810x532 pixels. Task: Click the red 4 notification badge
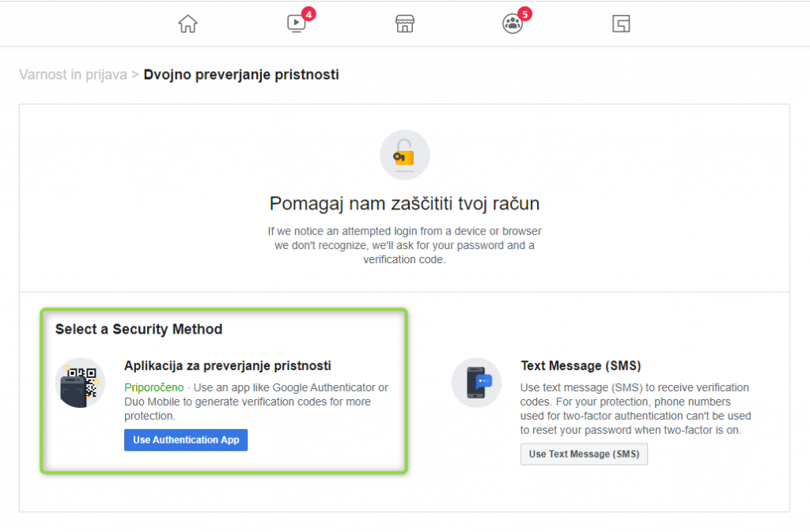(x=308, y=13)
